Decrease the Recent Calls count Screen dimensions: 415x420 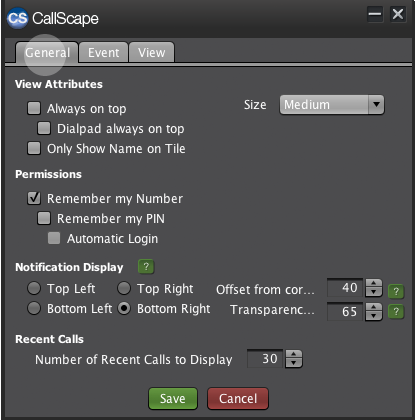[294, 363]
